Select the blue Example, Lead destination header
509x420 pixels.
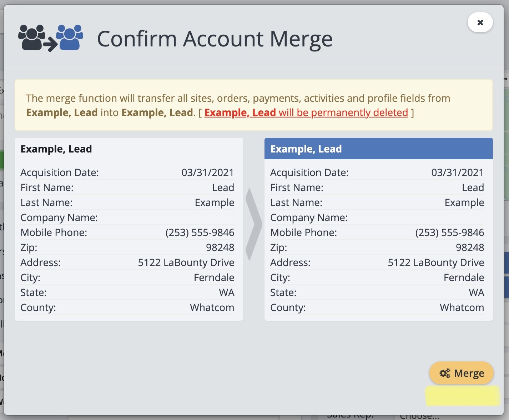pyautogui.click(x=378, y=149)
